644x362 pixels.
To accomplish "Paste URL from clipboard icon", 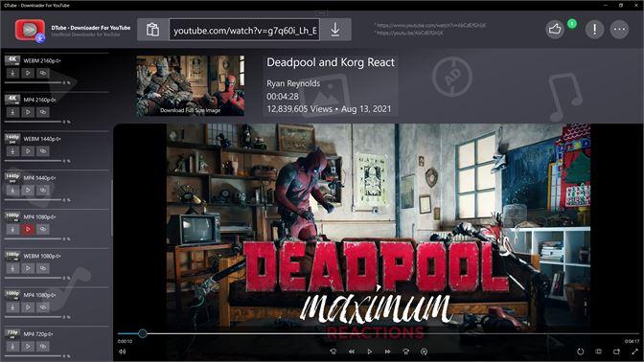I will pos(152,30).
